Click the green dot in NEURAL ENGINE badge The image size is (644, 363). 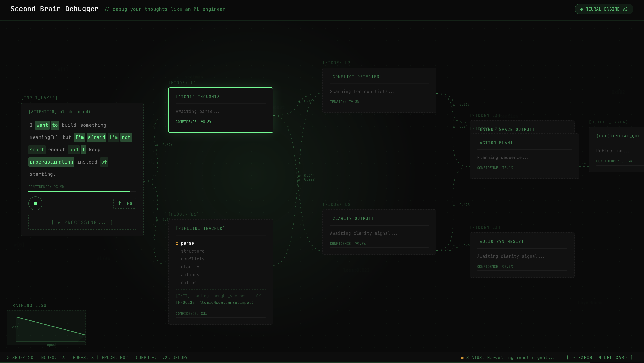582,9
